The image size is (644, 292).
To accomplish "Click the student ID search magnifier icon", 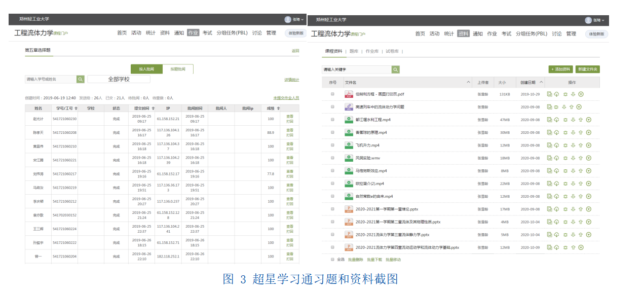I will pos(81,79).
